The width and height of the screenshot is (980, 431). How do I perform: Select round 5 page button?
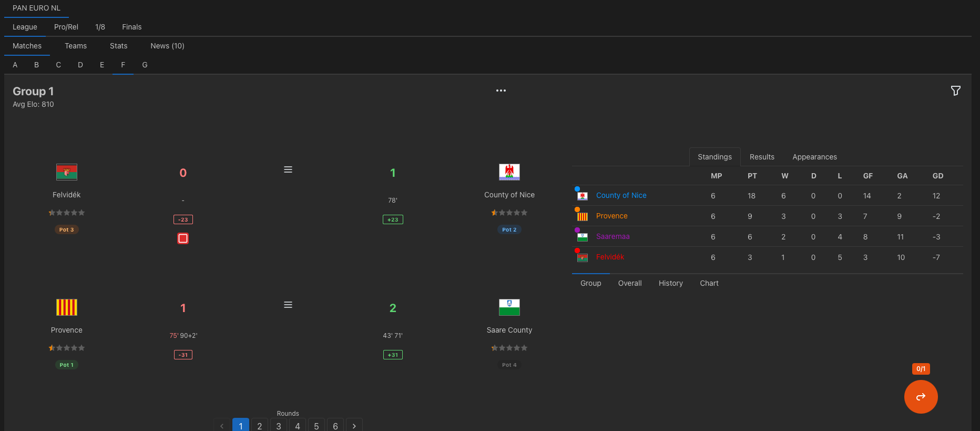click(x=317, y=426)
